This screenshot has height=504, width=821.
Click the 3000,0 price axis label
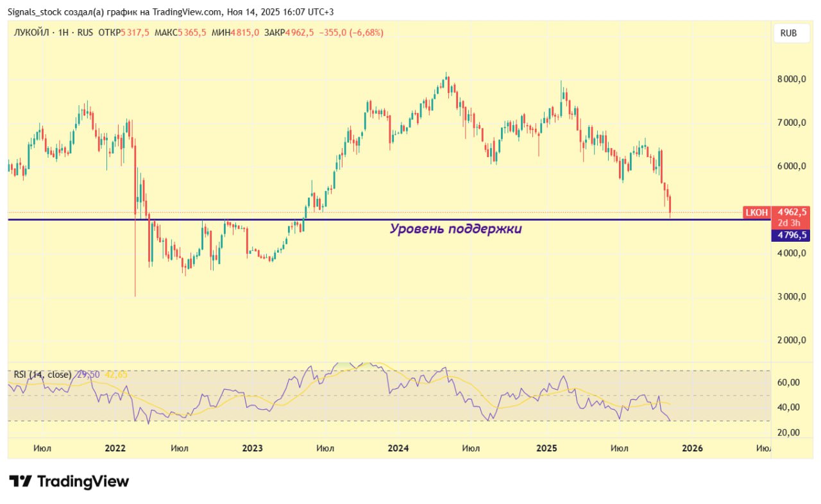click(791, 297)
